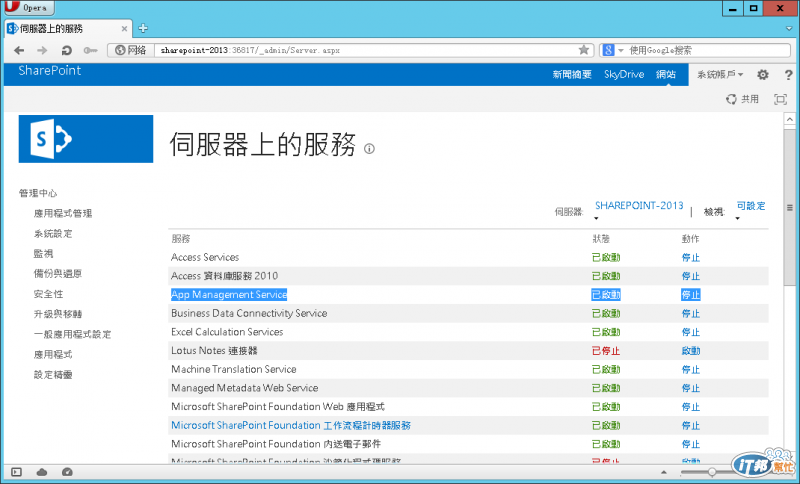
Task: Toggle focus on content full-screen icon
Action: 781,99
